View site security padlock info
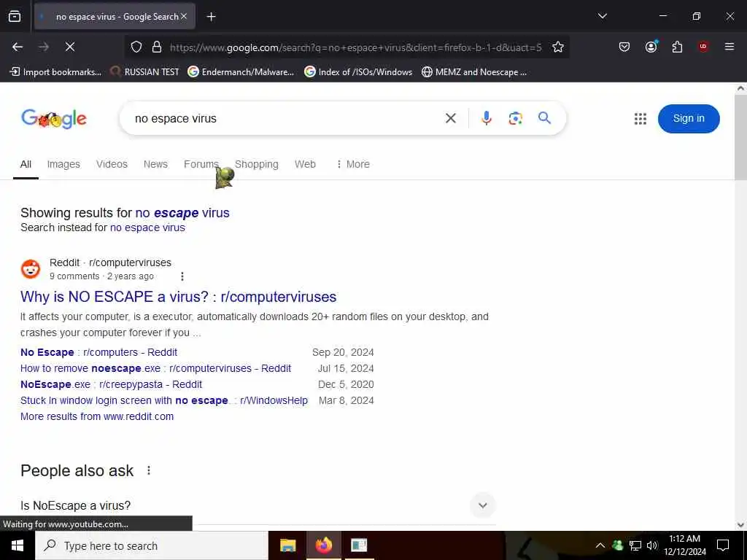This screenshot has height=560, width=747. click(x=157, y=47)
